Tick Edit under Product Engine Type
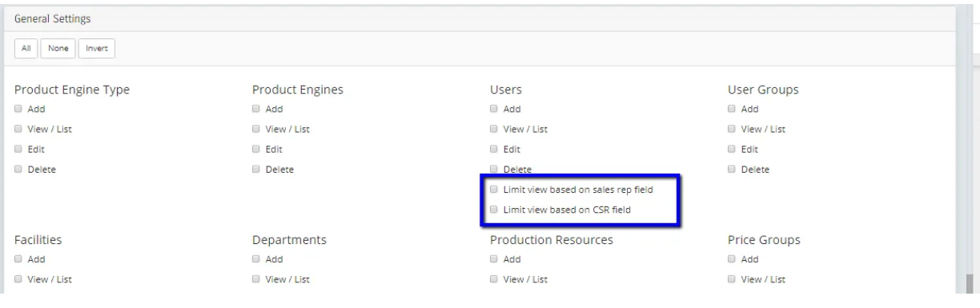The height and width of the screenshot is (308, 980). 18,149
